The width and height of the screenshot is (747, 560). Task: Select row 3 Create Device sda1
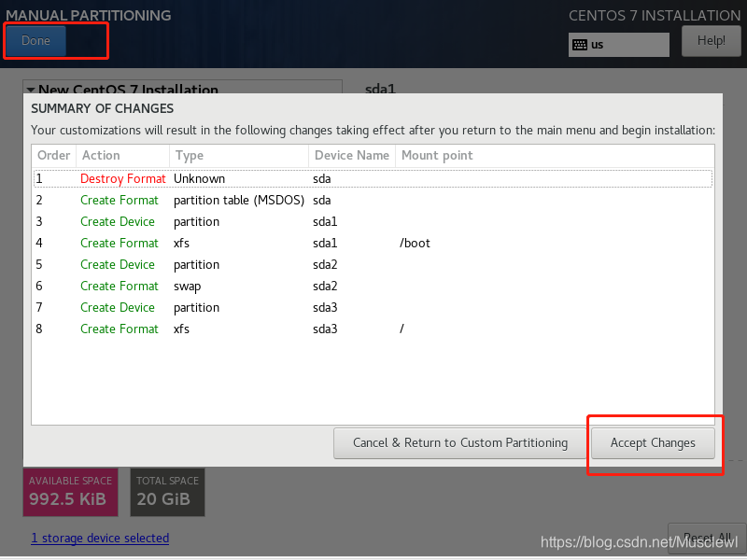pyautogui.click(x=373, y=221)
